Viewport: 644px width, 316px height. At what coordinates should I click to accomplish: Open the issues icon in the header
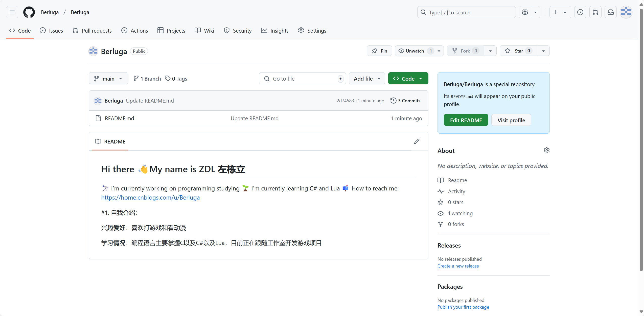click(x=580, y=12)
